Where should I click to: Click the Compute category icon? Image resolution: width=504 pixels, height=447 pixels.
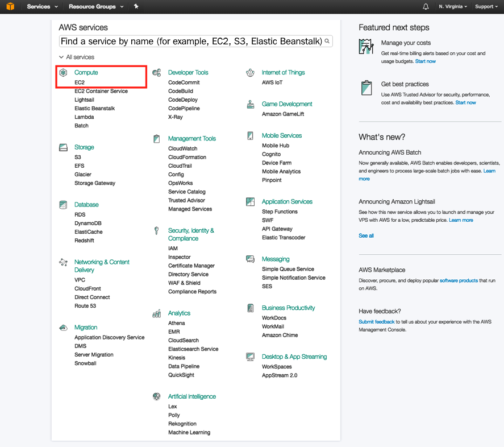pos(64,73)
